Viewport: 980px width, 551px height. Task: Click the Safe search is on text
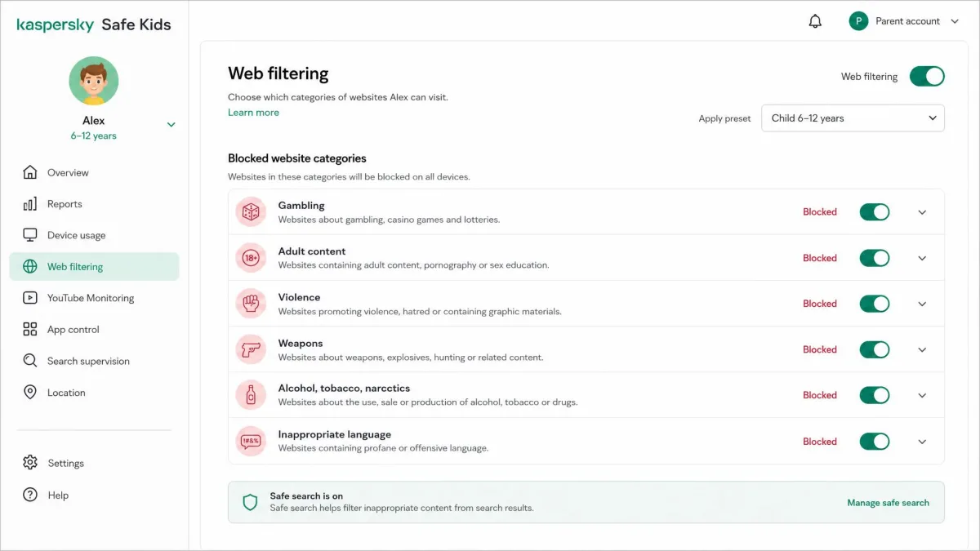point(306,496)
